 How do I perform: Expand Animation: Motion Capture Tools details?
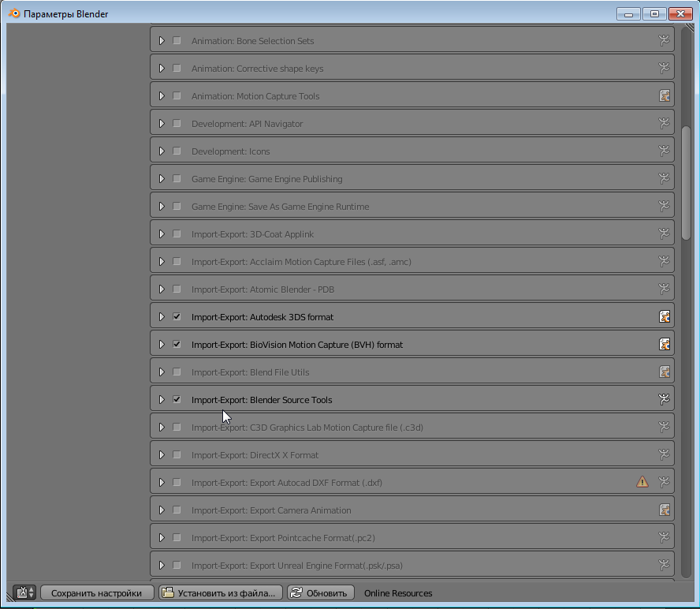pyautogui.click(x=162, y=95)
